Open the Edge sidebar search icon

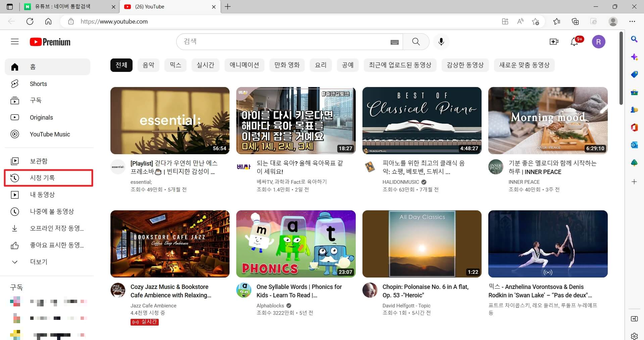[x=634, y=39]
